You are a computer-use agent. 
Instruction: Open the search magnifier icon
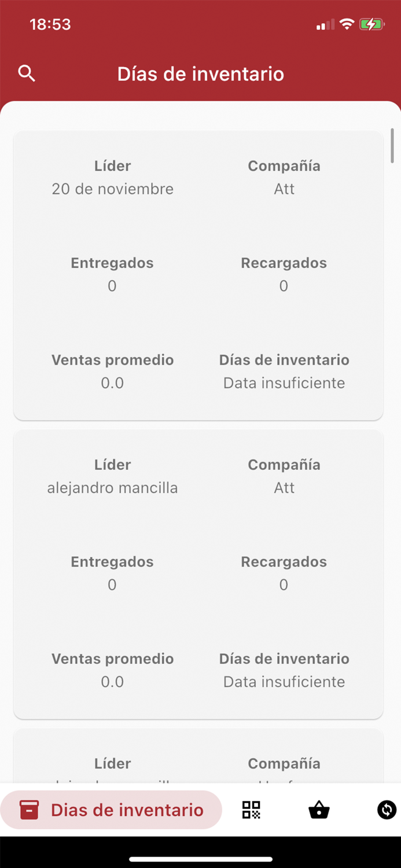27,73
